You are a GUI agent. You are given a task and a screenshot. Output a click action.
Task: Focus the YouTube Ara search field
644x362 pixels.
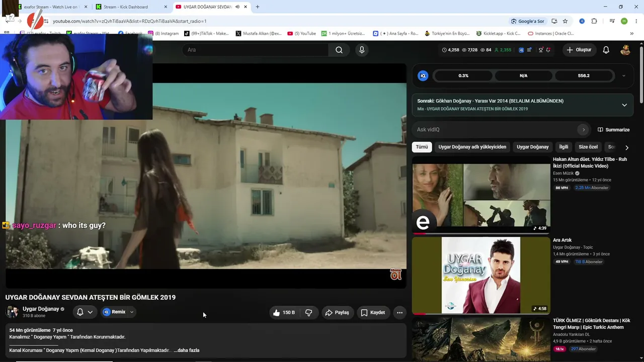coord(256,50)
